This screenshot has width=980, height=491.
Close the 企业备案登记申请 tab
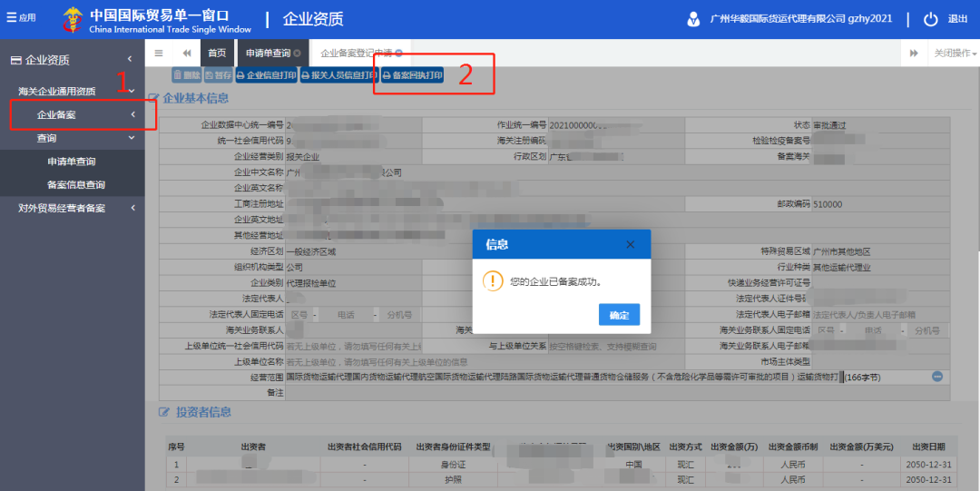tap(398, 54)
